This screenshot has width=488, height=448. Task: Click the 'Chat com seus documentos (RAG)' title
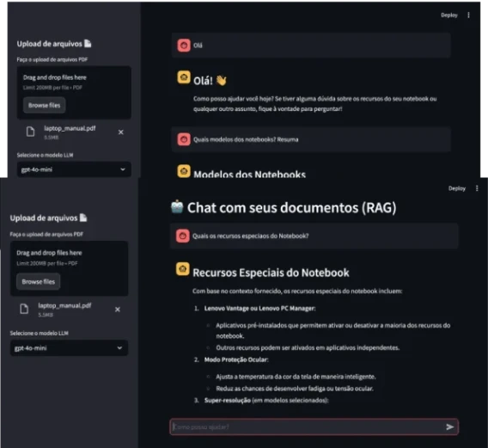click(x=291, y=207)
